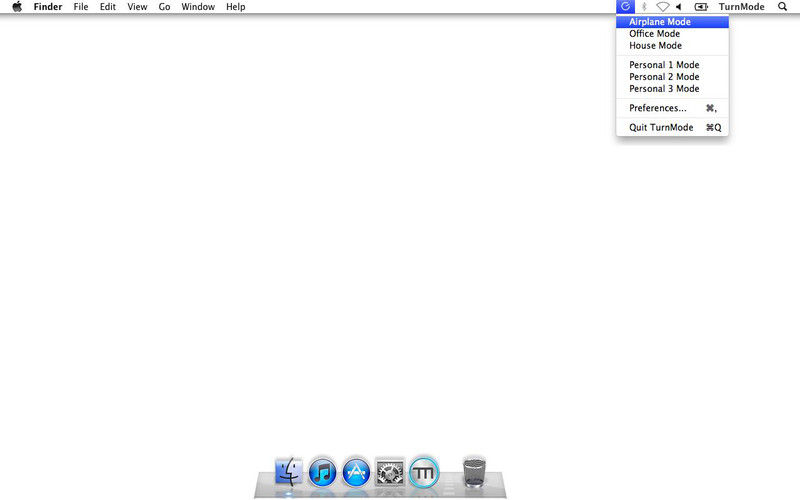Choose Quit TurnMode
800x500 pixels.
[672, 128]
